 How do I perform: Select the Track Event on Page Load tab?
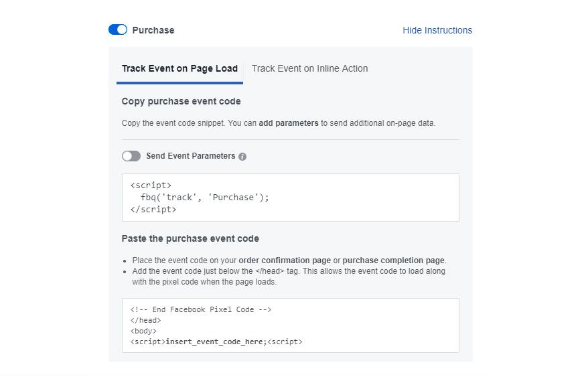(x=179, y=69)
